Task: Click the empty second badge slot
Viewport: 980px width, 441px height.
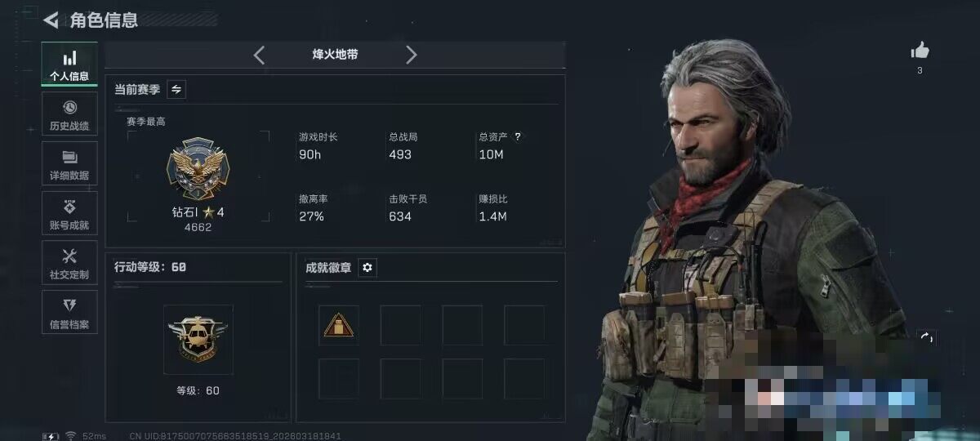Action: point(400,325)
